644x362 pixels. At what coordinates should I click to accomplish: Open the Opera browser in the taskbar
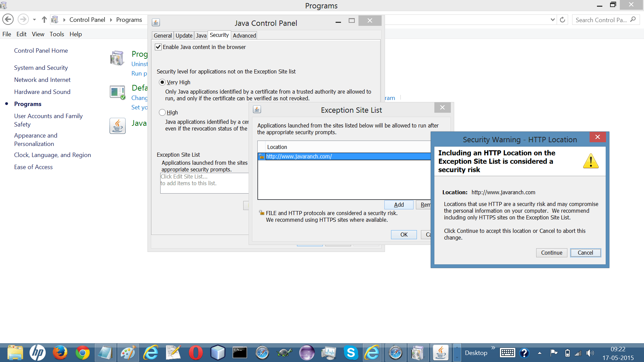coord(195,353)
